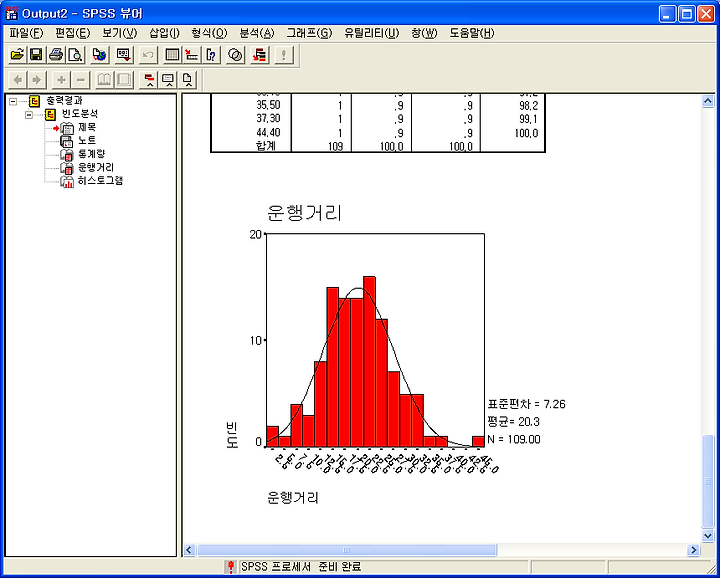
Task: Click the horizontal scrollbar right arrow
Action: (x=693, y=550)
